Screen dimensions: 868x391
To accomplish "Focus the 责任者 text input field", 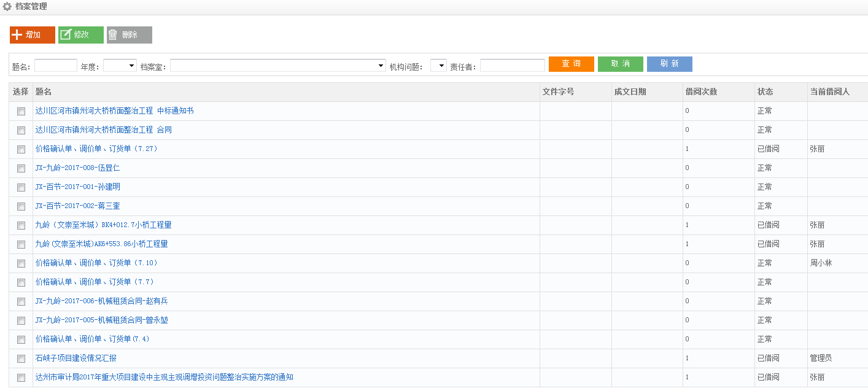I will (x=512, y=66).
